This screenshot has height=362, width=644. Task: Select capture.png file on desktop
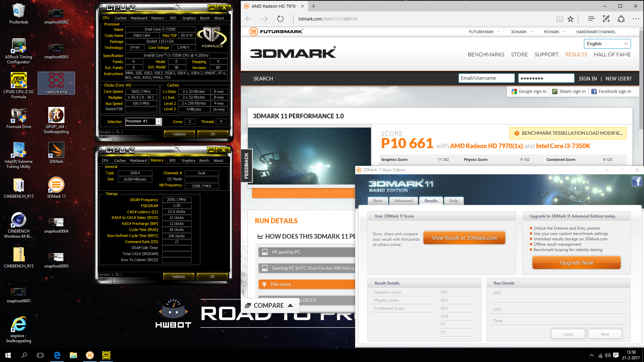[56, 83]
